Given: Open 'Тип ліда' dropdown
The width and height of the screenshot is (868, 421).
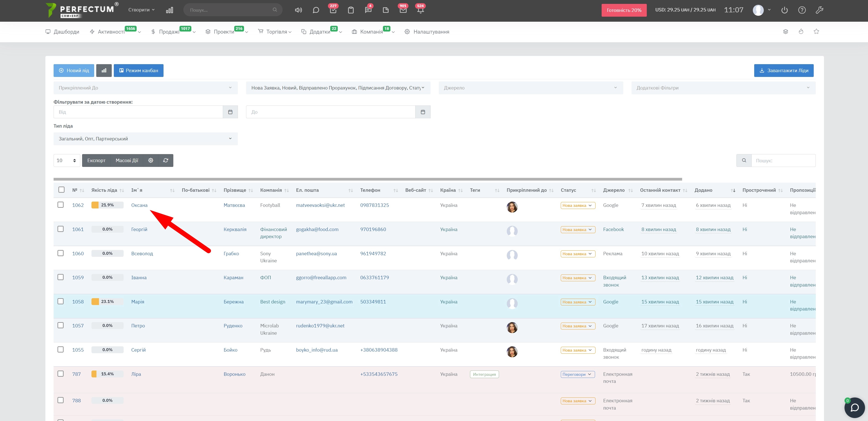Looking at the screenshot, I should [146, 139].
